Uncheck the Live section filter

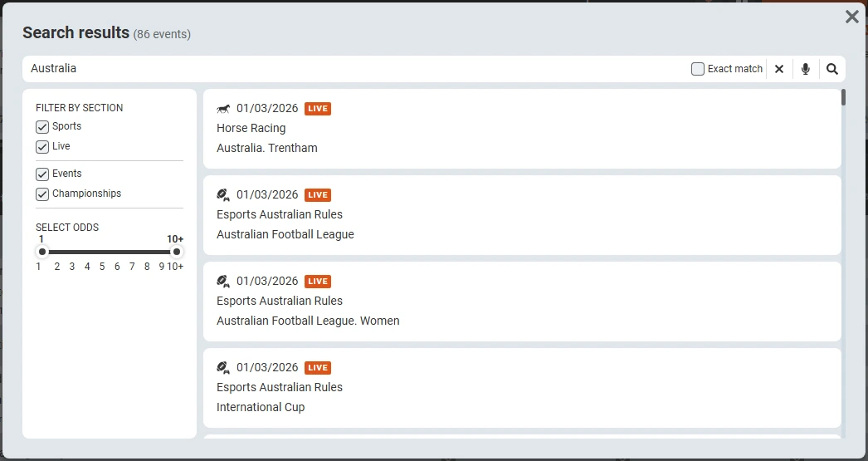click(42, 147)
